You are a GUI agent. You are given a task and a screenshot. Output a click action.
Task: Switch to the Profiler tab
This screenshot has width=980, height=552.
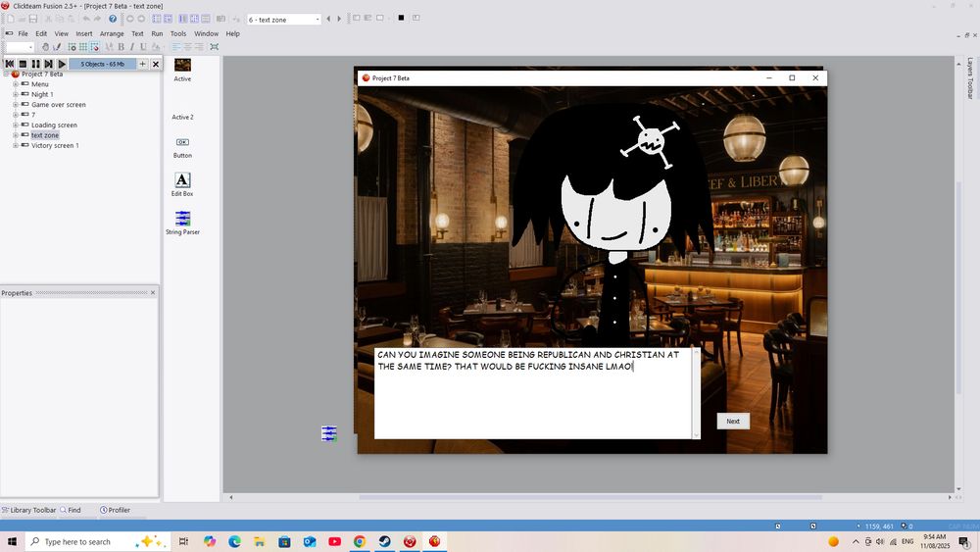coord(115,510)
